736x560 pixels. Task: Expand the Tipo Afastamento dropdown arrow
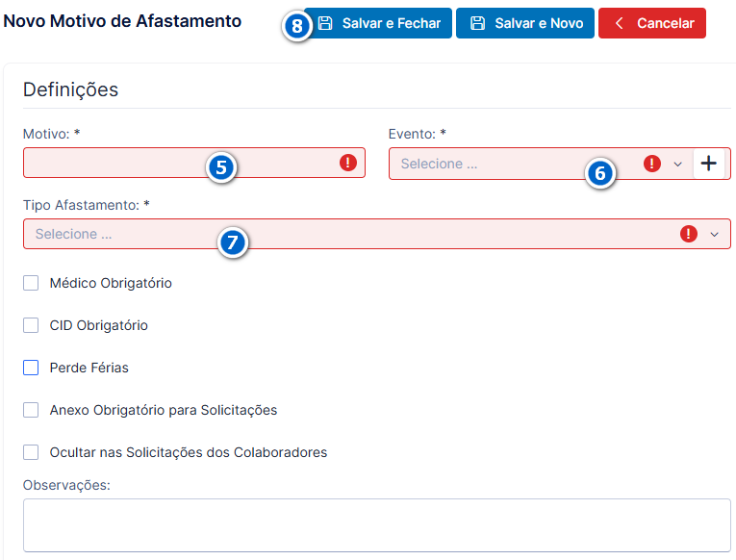click(x=715, y=234)
